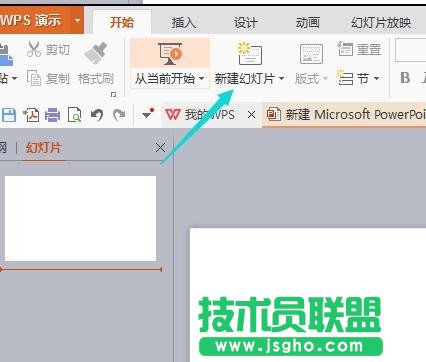
Task: Open the 插入 ribbon tab
Action: tap(184, 22)
